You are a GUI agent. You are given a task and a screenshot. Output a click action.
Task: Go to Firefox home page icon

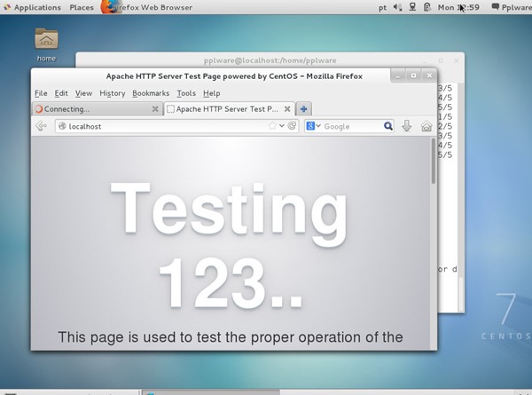point(426,126)
